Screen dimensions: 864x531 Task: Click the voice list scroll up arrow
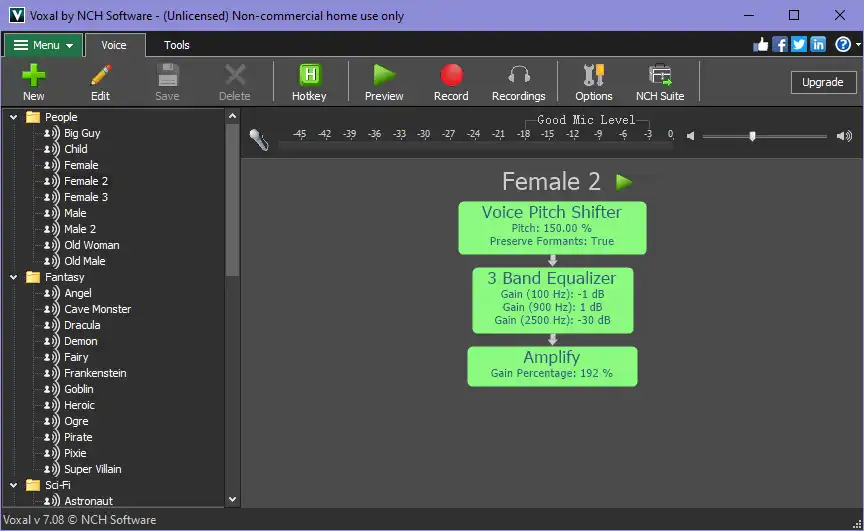233,116
